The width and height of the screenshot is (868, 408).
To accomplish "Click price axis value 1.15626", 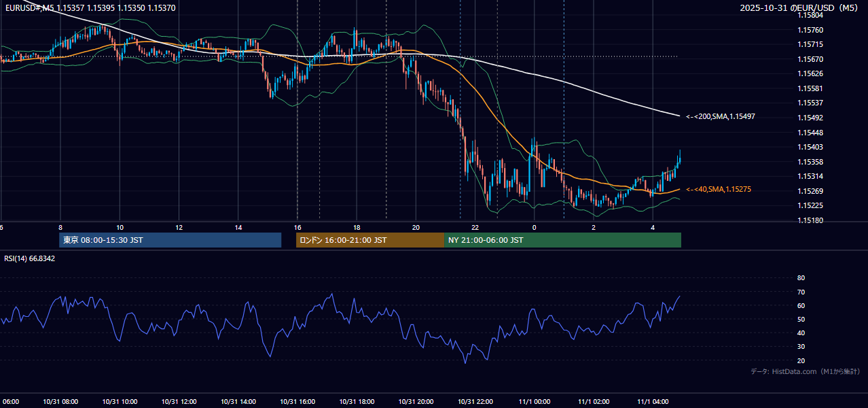I will point(810,73).
